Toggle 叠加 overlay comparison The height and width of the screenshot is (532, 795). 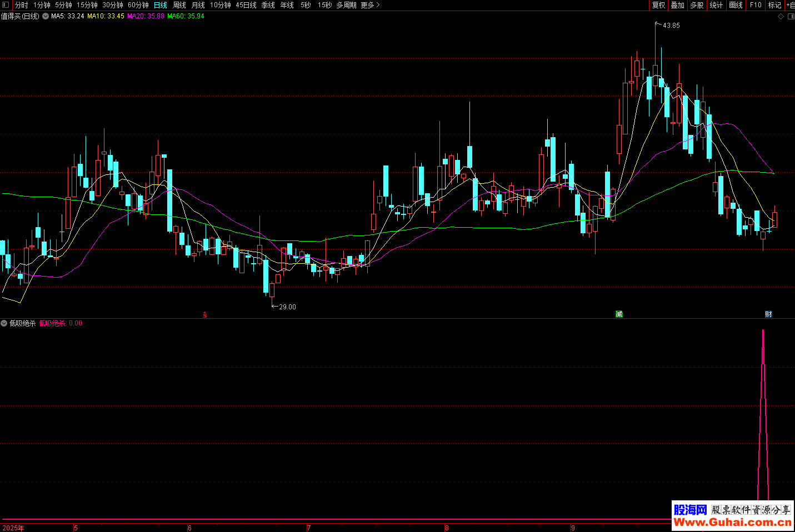coord(677,5)
